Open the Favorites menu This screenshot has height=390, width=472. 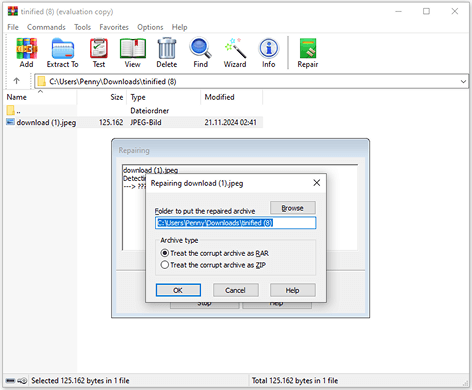point(114,27)
